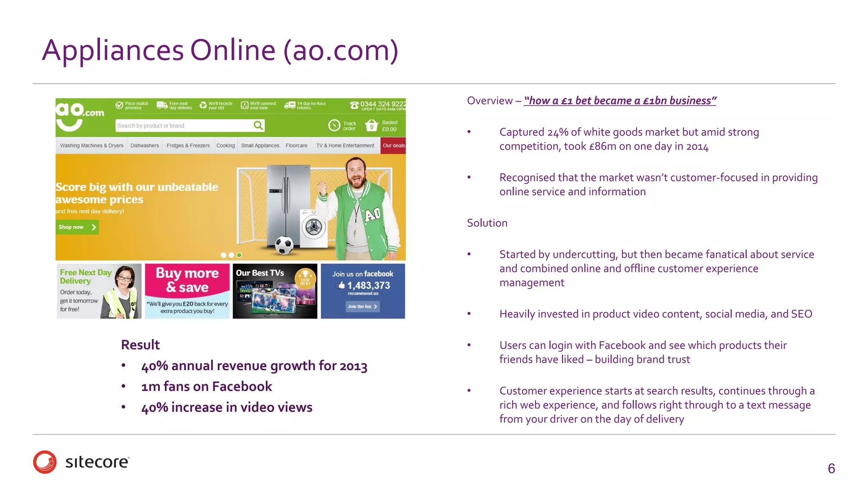
Task: Open Fridges & Freezers menu
Action: point(188,146)
